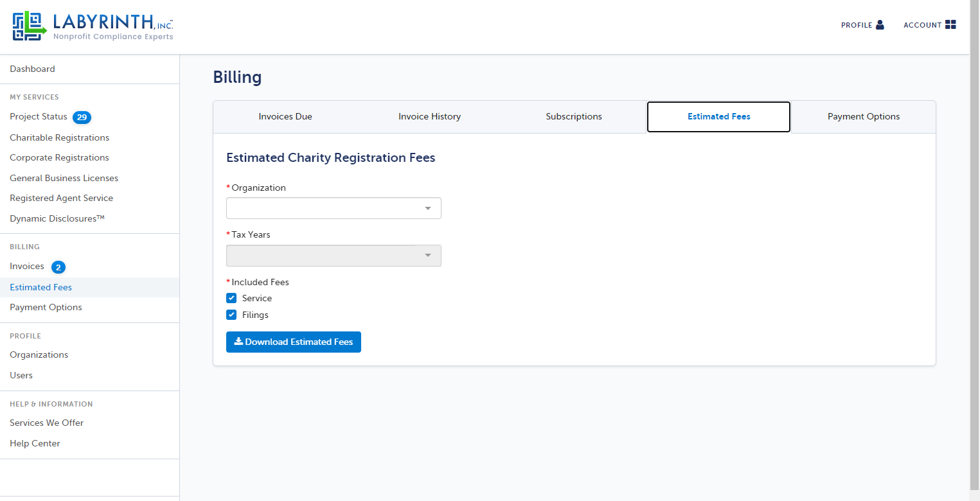Click the Project Status 29 badge
Viewport: 980px width, 501px height.
pos(82,118)
